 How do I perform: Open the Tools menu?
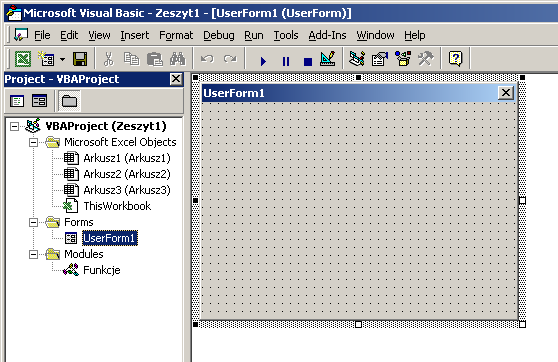click(x=286, y=35)
